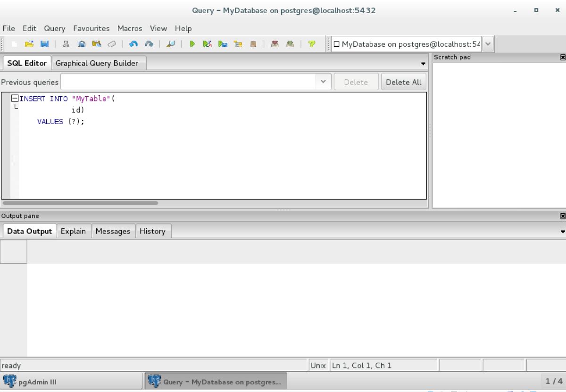Select the Data Output tab
This screenshot has width=566, height=392.
coord(30,231)
